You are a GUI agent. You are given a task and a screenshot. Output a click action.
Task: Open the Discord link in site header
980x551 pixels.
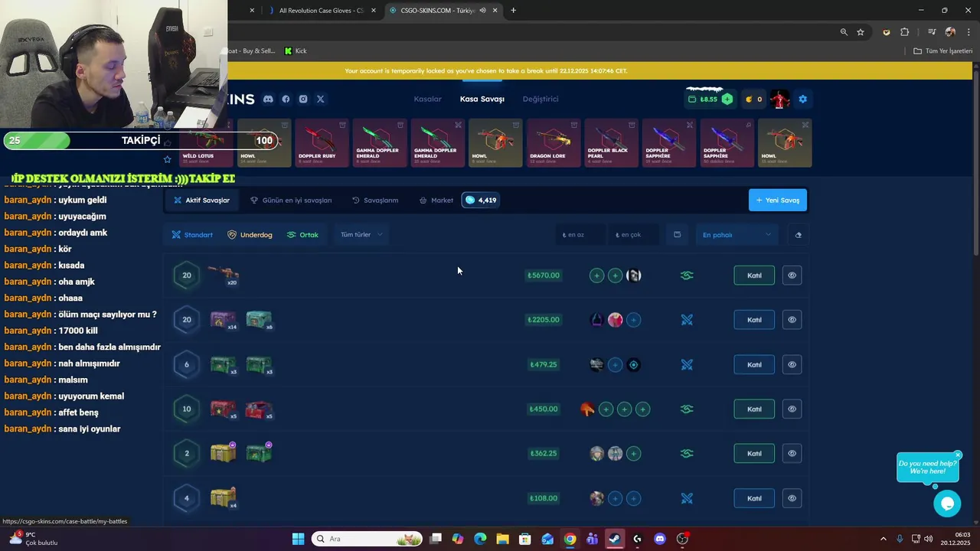268,99
